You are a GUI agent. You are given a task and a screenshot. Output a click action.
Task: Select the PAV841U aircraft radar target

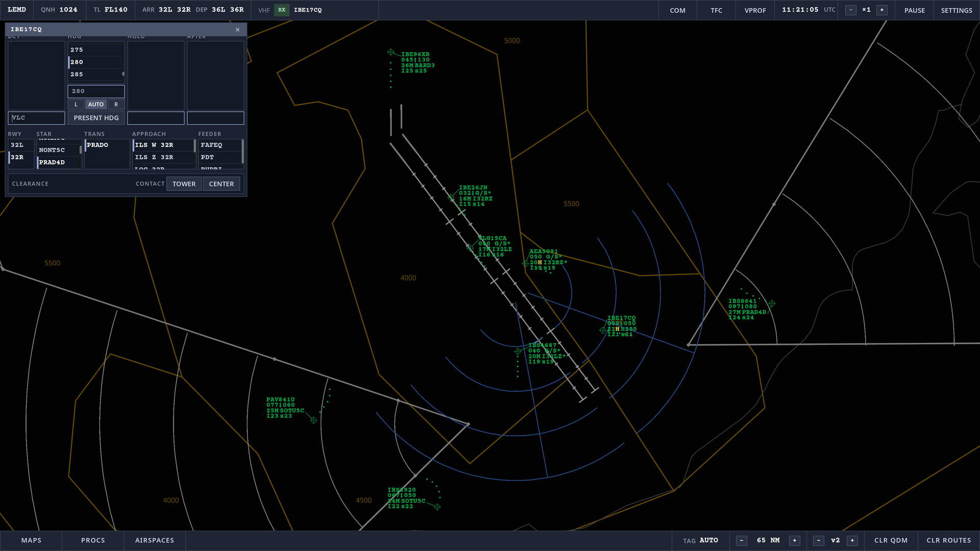pyautogui.click(x=313, y=420)
